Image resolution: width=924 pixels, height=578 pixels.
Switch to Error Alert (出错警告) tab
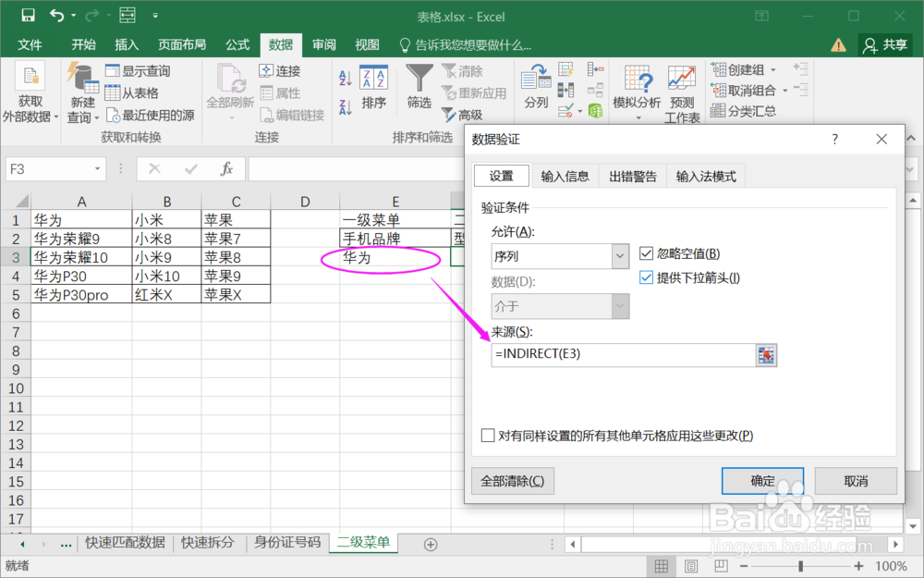[x=632, y=177]
